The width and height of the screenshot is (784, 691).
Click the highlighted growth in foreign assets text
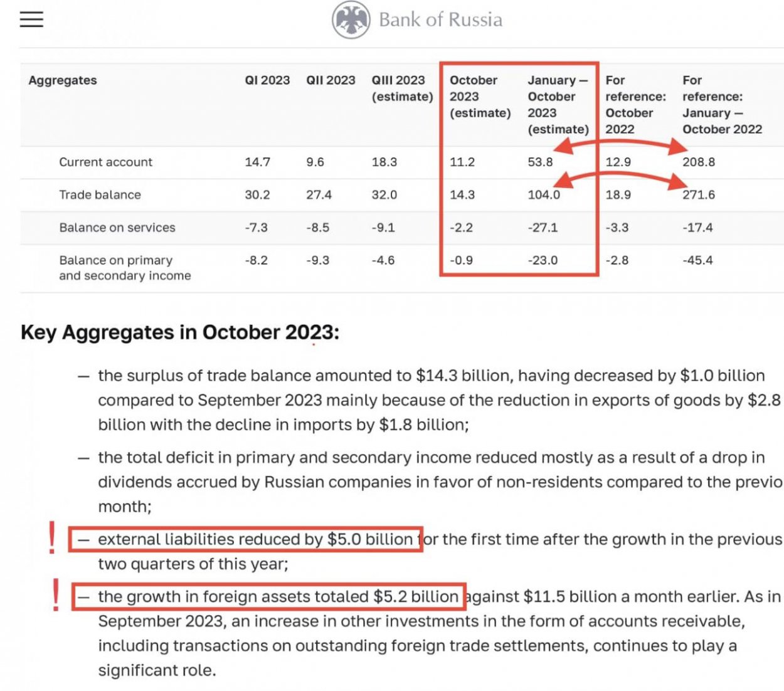click(278, 596)
